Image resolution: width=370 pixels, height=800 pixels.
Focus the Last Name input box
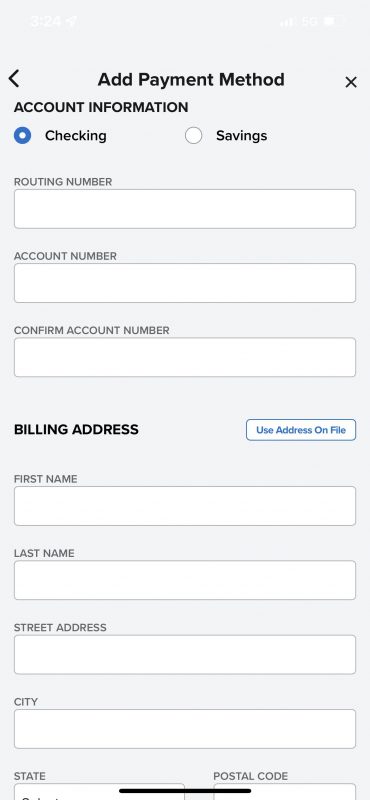185,580
